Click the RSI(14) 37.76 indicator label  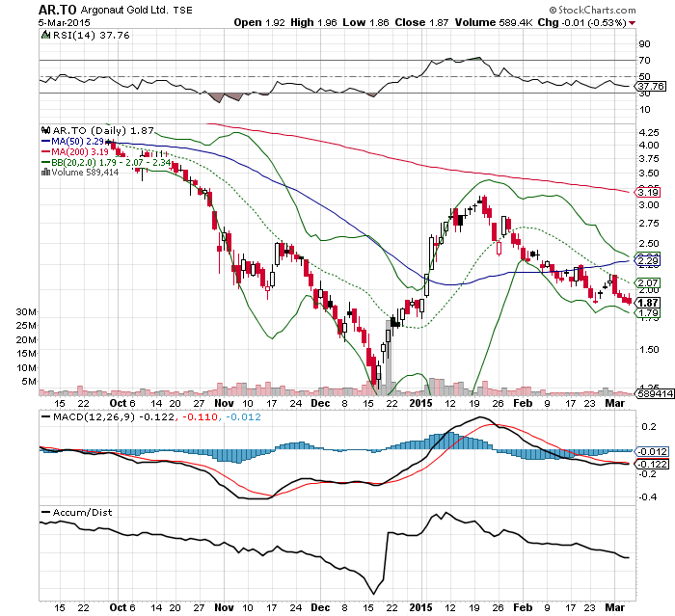(91, 36)
